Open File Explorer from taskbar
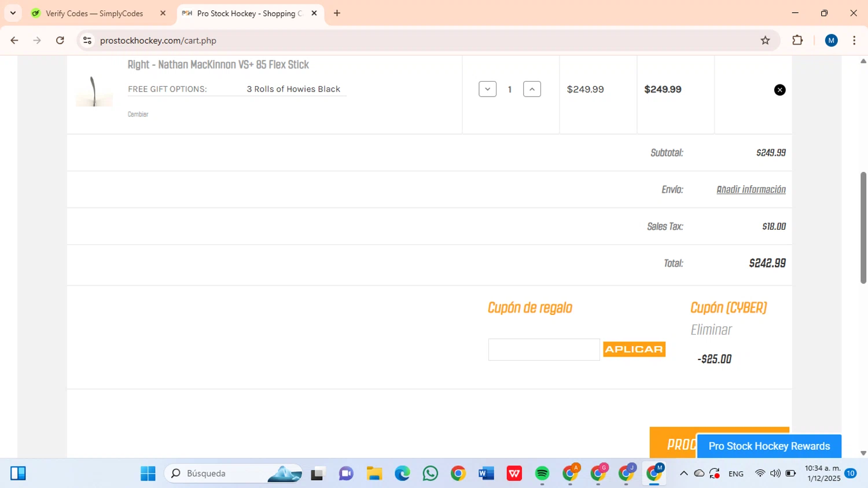 [374, 474]
